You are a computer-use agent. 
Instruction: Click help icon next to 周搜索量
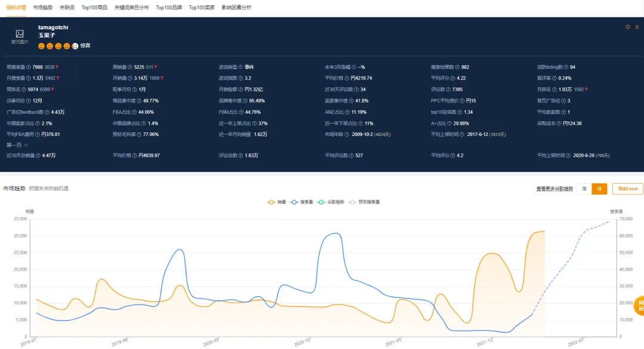point(29,67)
